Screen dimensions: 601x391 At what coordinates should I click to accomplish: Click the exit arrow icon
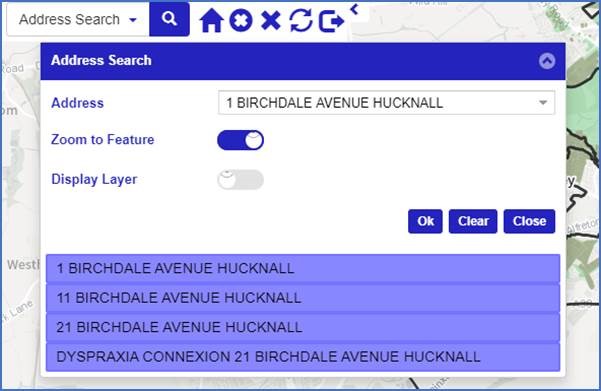(331, 21)
